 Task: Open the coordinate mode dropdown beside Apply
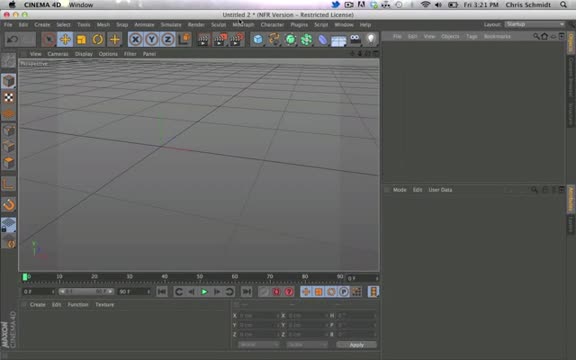click(x=307, y=345)
